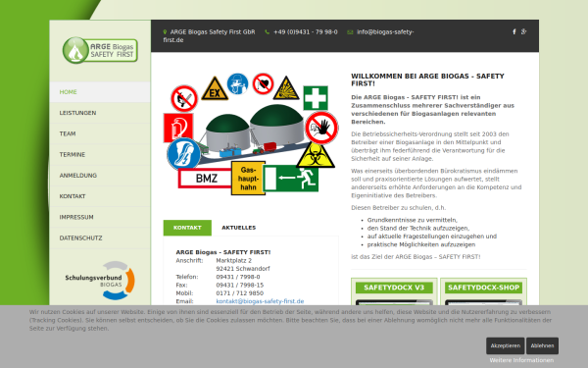Click the kontakt@biogas-safety-first.de email link

260,301
